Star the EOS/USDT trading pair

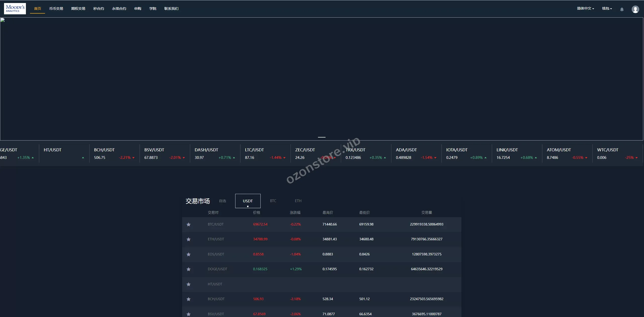point(188,254)
